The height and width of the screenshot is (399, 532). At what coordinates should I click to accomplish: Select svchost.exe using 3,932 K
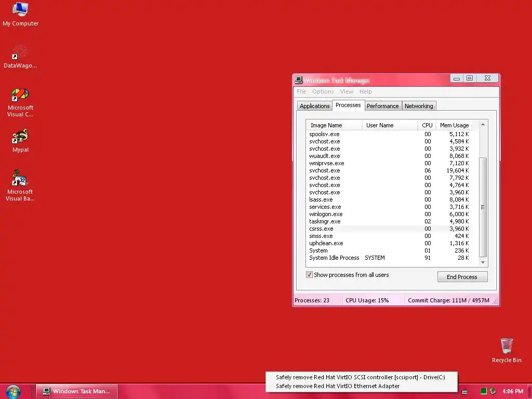tap(389, 149)
